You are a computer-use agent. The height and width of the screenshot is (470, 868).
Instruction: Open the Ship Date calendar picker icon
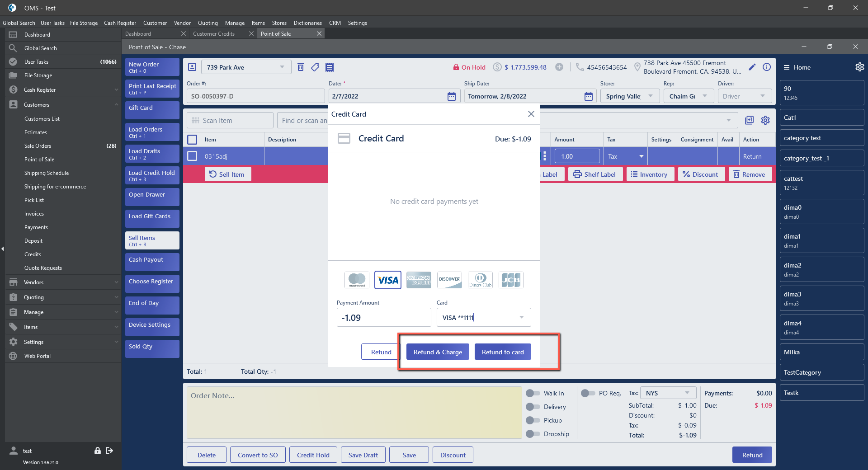[x=589, y=96]
